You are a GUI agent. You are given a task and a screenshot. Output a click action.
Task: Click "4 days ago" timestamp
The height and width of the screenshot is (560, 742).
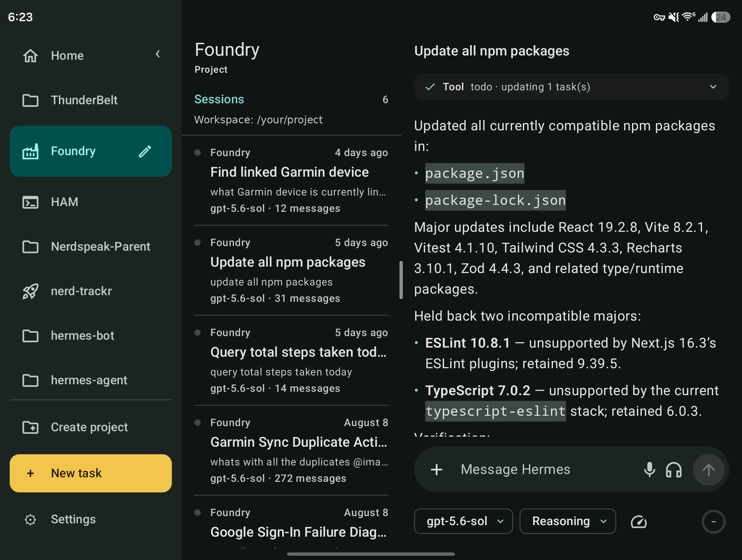[361, 152]
